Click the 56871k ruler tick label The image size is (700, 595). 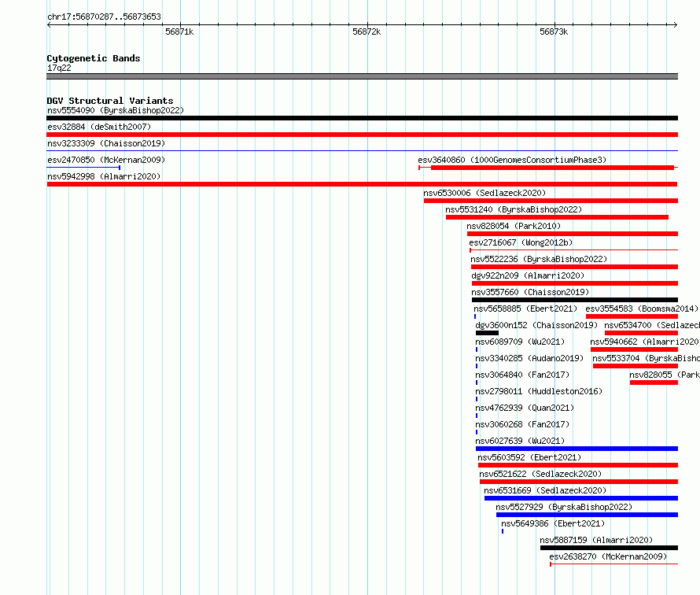click(179, 31)
